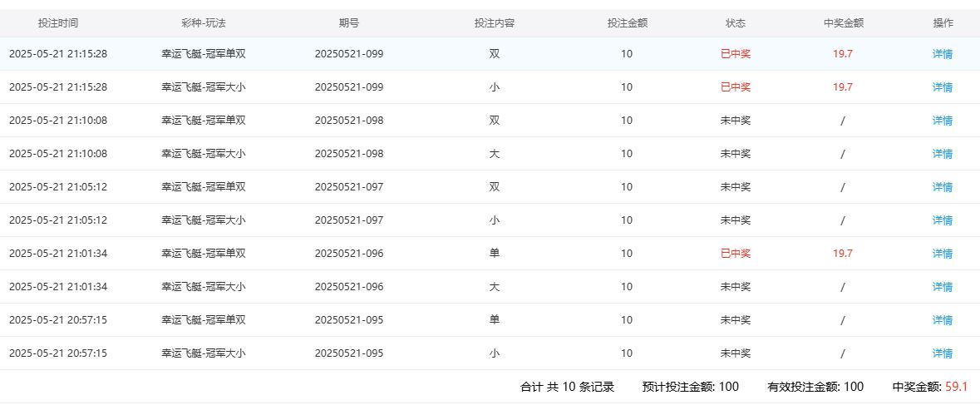The width and height of the screenshot is (980, 405).
Task: Click the 投注金额 column header
Action: (627, 23)
